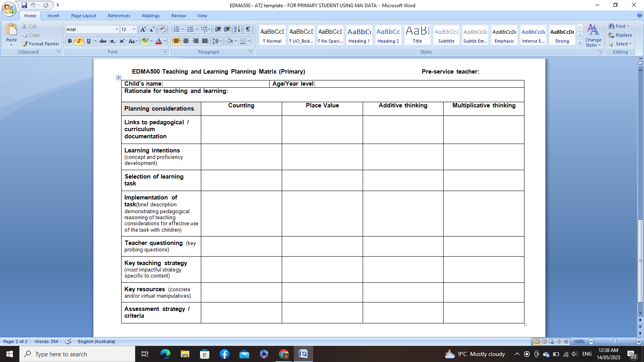Open the Mailings tab

[x=151, y=16]
